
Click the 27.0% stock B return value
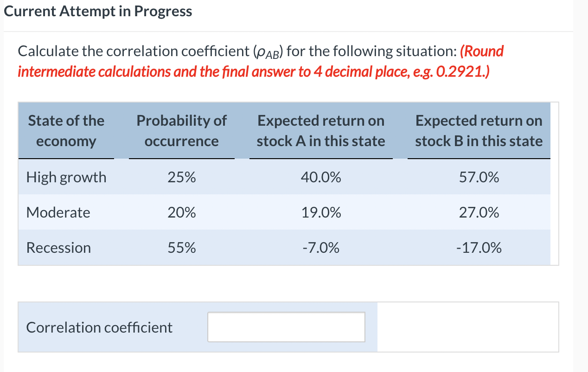(479, 212)
